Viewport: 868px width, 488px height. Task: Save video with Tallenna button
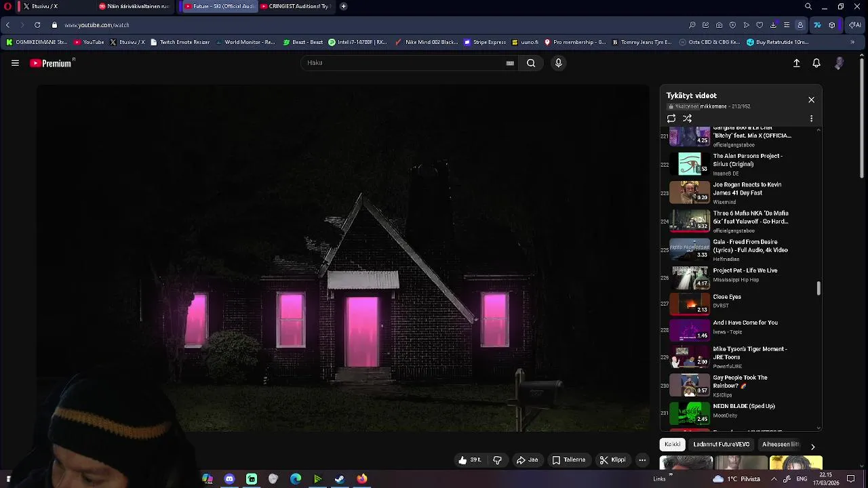pyautogui.click(x=568, y=460)
